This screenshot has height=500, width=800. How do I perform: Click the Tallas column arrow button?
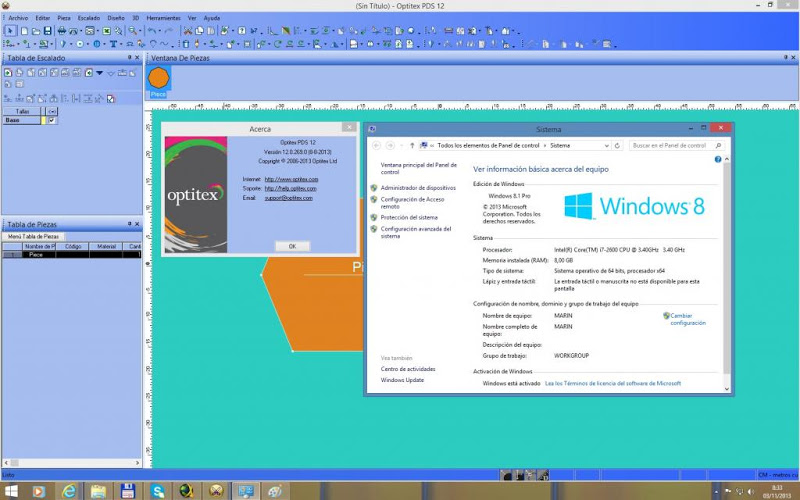point(52,111)
